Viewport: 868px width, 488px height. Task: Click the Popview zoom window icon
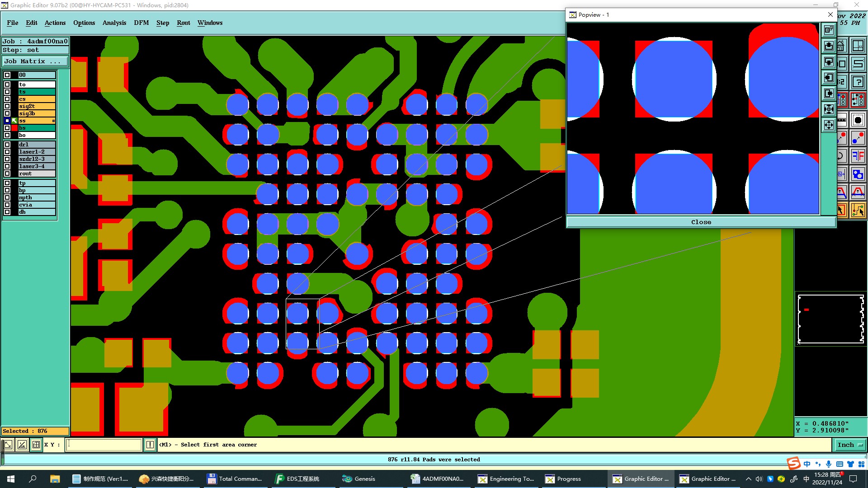829,30
